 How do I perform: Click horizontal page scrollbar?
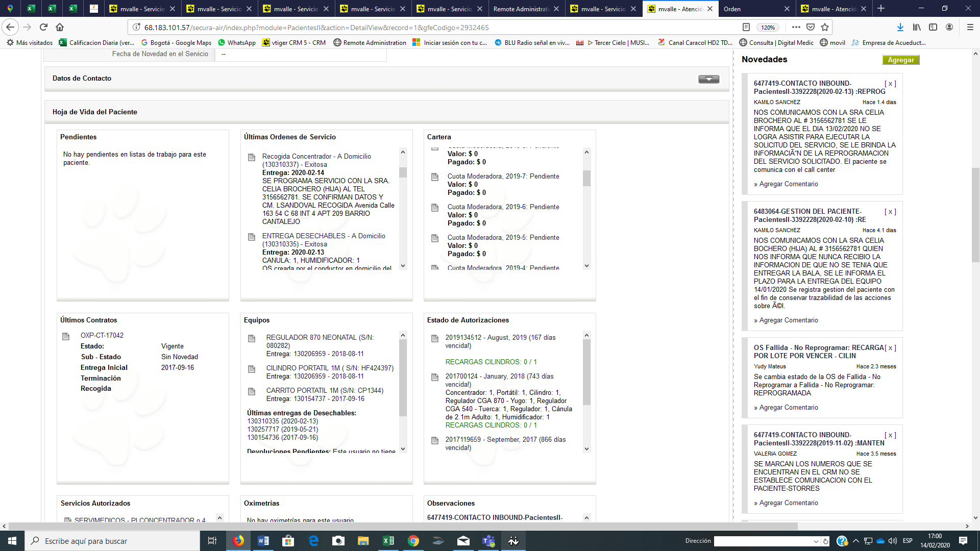pos(403,526)
